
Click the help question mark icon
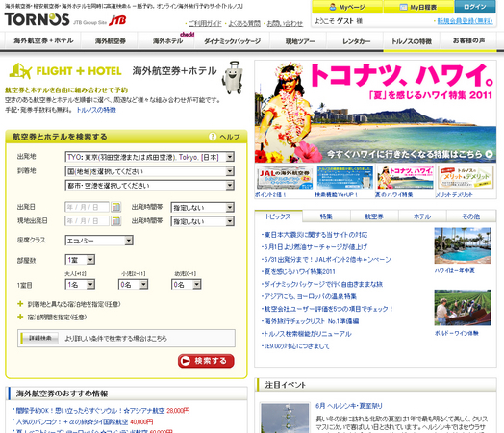(213, 137)
